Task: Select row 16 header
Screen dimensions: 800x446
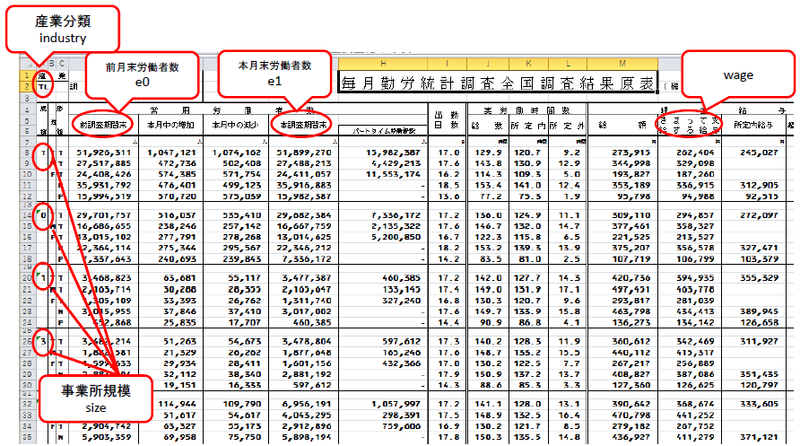Action: pos(27,237)
